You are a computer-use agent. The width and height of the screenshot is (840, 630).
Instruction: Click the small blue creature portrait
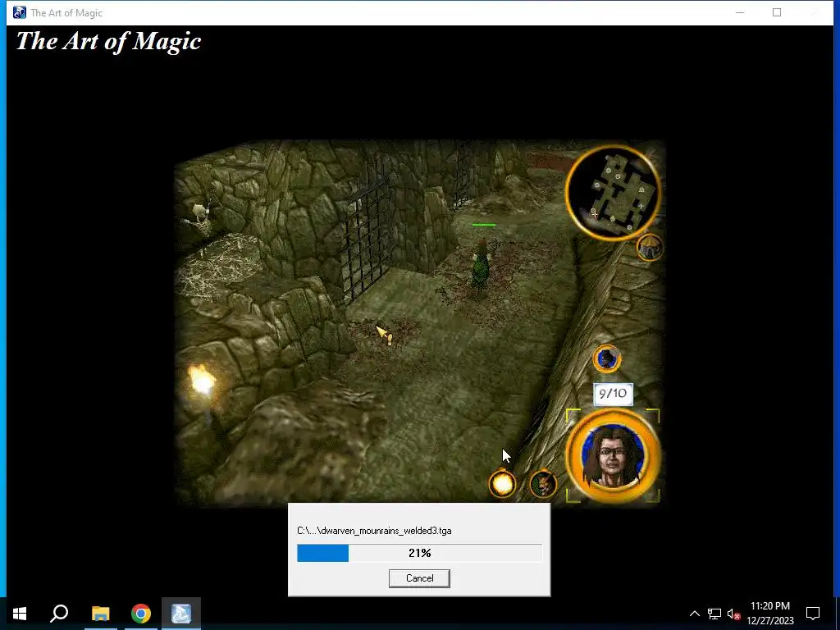coord(607,358)
